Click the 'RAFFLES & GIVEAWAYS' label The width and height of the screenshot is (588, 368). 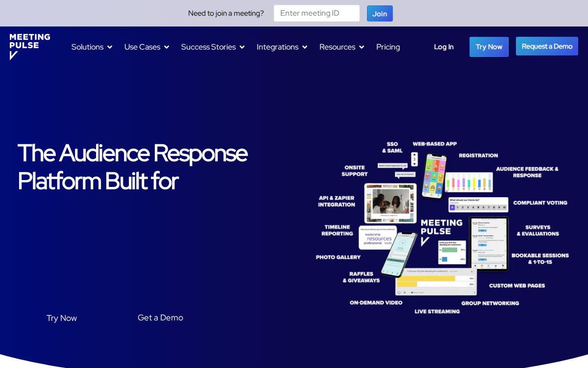click(x=362, y=277)
